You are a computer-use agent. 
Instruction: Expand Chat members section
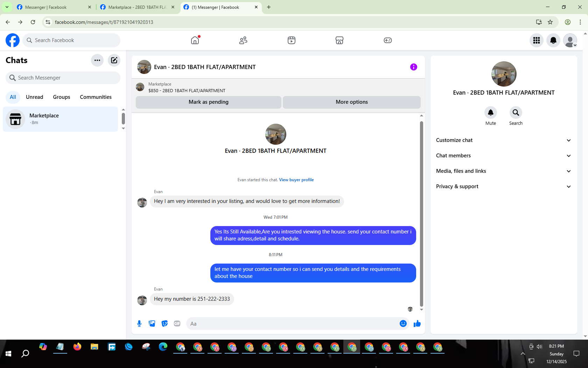point(504,156)
